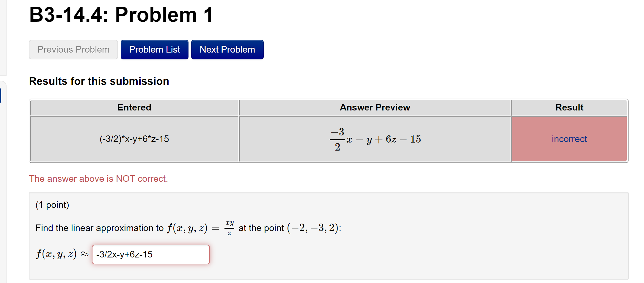This screenshot has height=283, width=644.
Task: Click the Answer Preview column header
Action: click(x=375, y=107)
